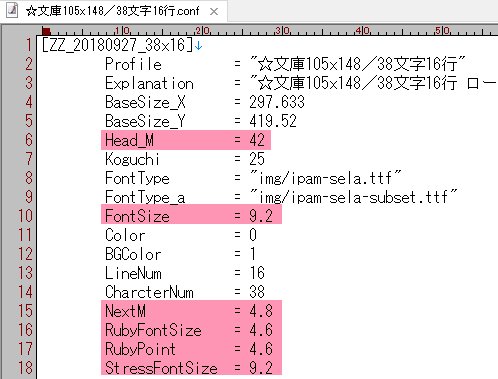
Task: Click the value 297.633
Action: coord(277,102)
